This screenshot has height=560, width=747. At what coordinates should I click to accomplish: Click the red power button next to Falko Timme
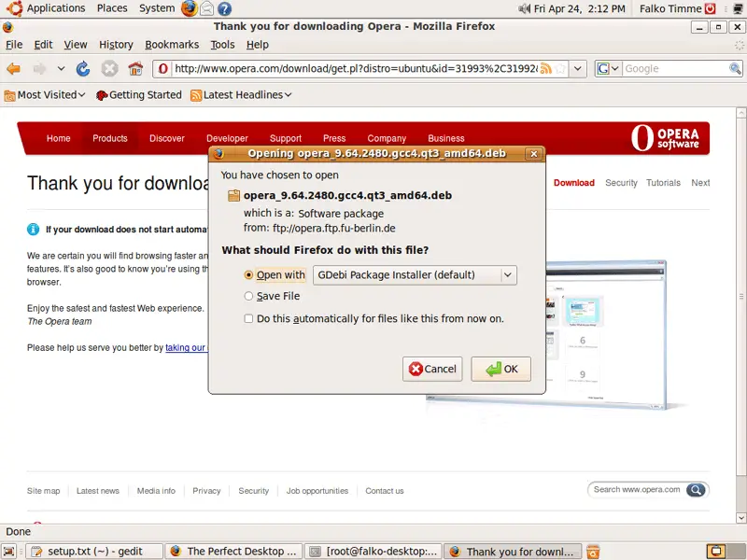click(x=711, y=8)
